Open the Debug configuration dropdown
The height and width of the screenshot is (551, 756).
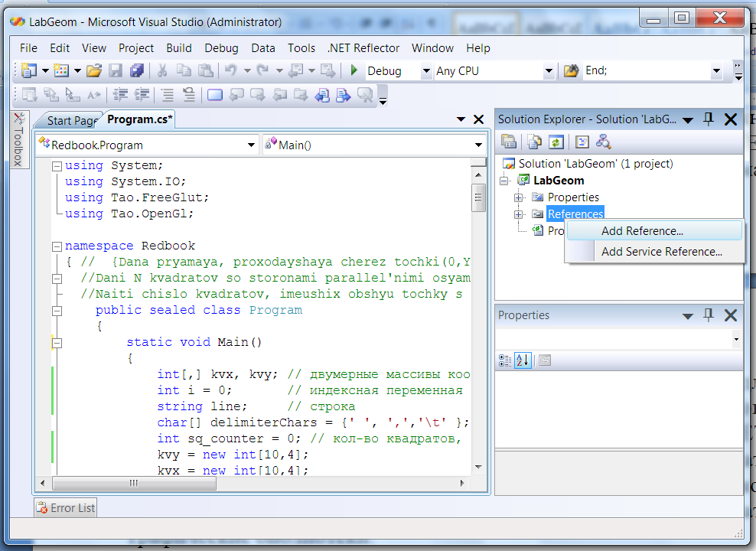pyautogui.click(x=426, y=71)
